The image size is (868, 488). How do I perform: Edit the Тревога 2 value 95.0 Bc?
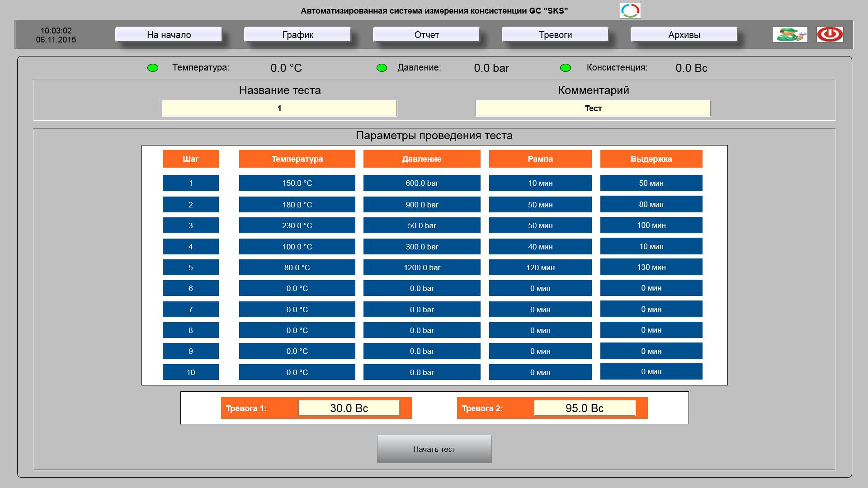pyautogui.click(x=584, y=408)
